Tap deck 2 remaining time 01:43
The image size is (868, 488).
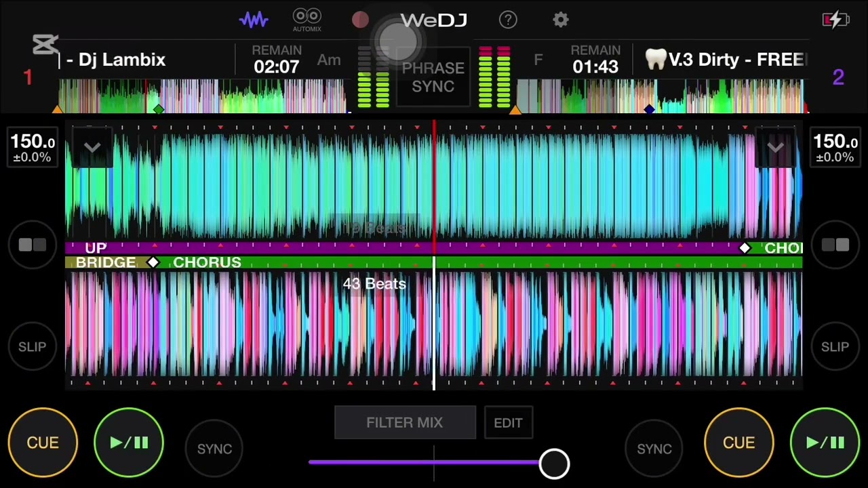click(595, 66)
